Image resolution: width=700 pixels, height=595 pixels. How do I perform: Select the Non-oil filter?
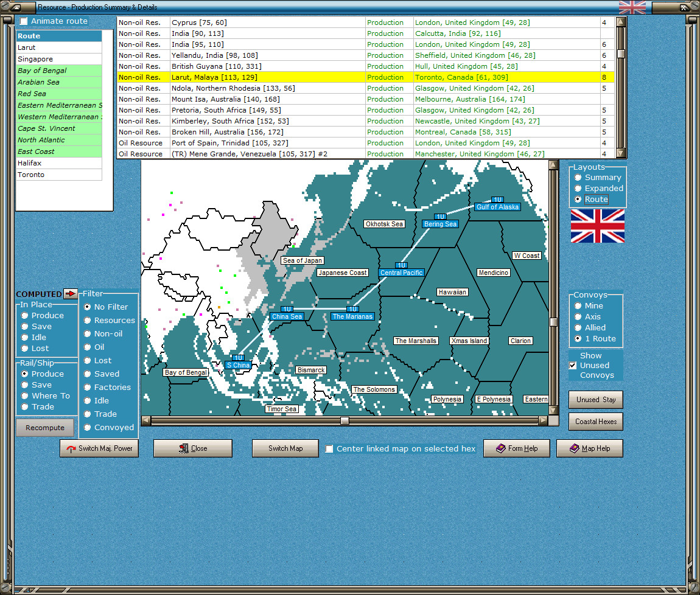tap(88, 334)
